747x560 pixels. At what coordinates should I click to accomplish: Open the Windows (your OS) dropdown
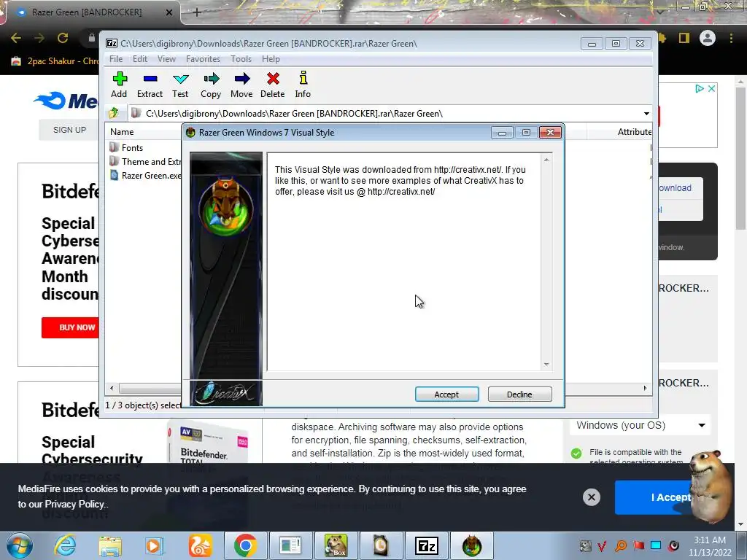point(640,425)
